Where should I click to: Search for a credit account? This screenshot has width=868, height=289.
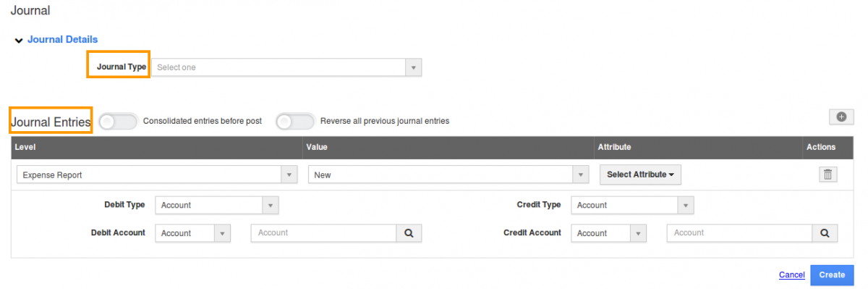pos(825,233)
